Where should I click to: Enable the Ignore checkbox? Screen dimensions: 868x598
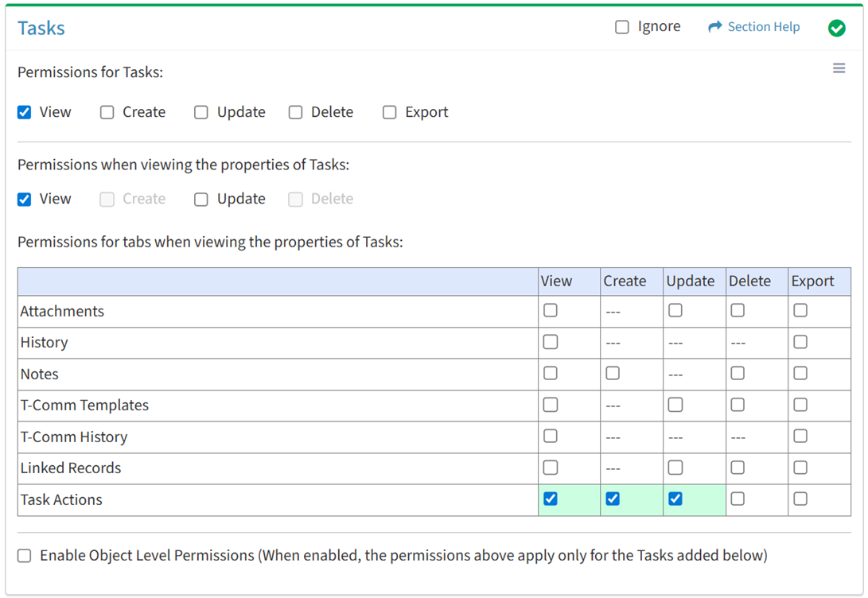click(x=622, y=27)
